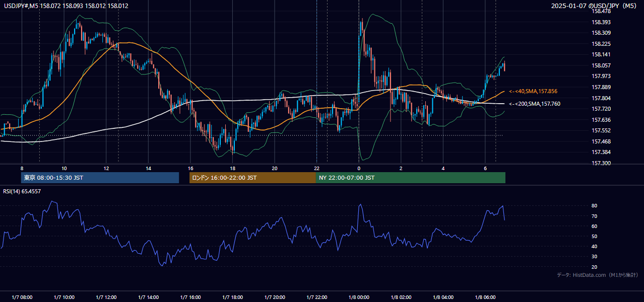
Task: Click the '<--200,SMA,157.760' white label
Action: click(534, 104)
